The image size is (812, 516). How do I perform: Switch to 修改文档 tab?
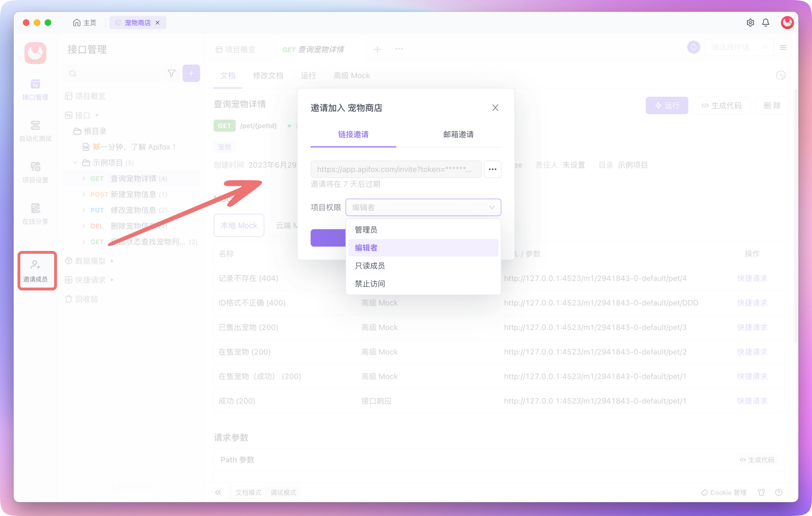[268, 76]
